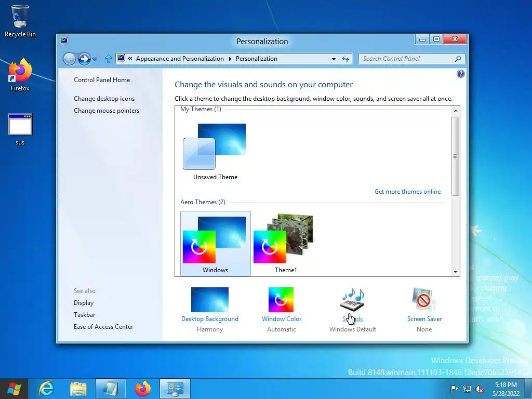The width and height of the screenshot is (532, 399).
Task: Maximize the Personalization window
Action: point(436,39)
